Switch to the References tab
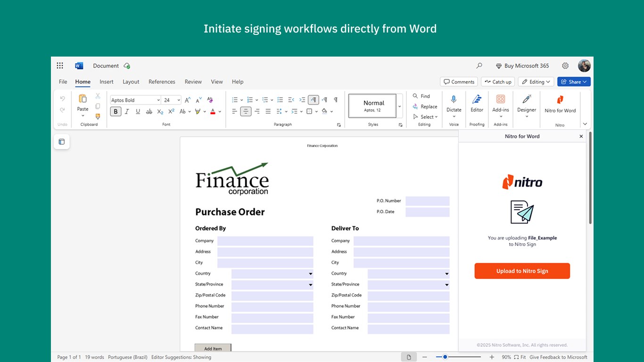Screen dimensions: 644x362 coord(162,82)
